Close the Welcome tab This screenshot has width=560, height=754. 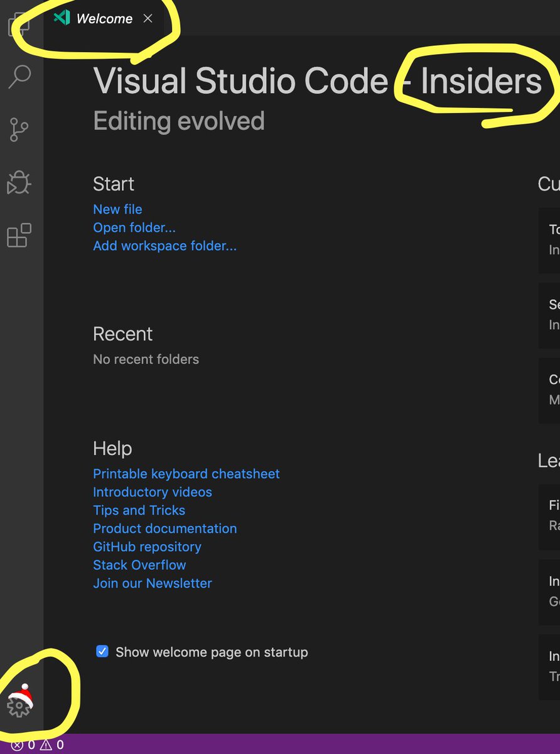pyautogui.click(x=148, y=19)
